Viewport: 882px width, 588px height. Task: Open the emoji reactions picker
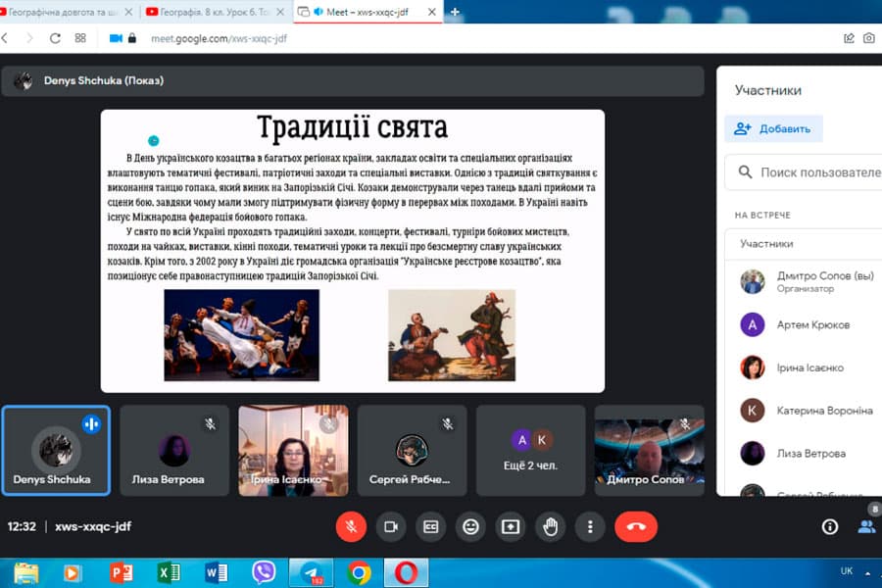(x=470, y=526)
